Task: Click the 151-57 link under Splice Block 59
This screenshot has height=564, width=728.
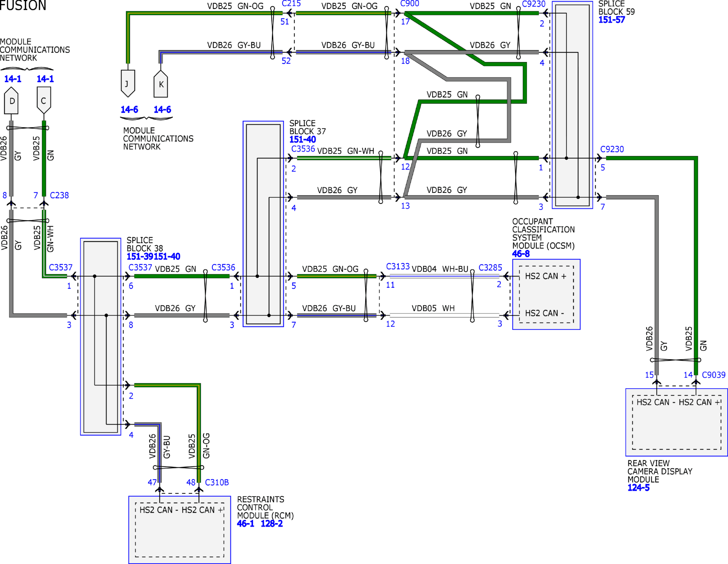Action: tap(611, 20)
